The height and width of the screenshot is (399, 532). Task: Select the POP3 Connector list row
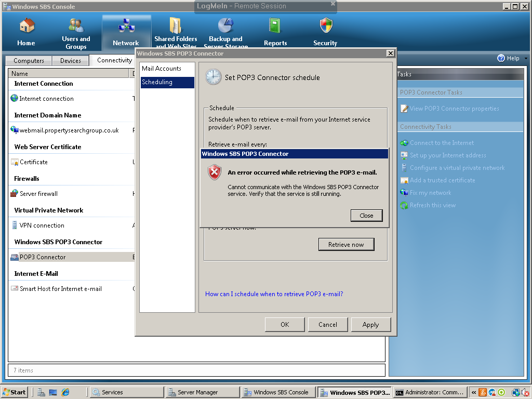(x=72, y=257)
